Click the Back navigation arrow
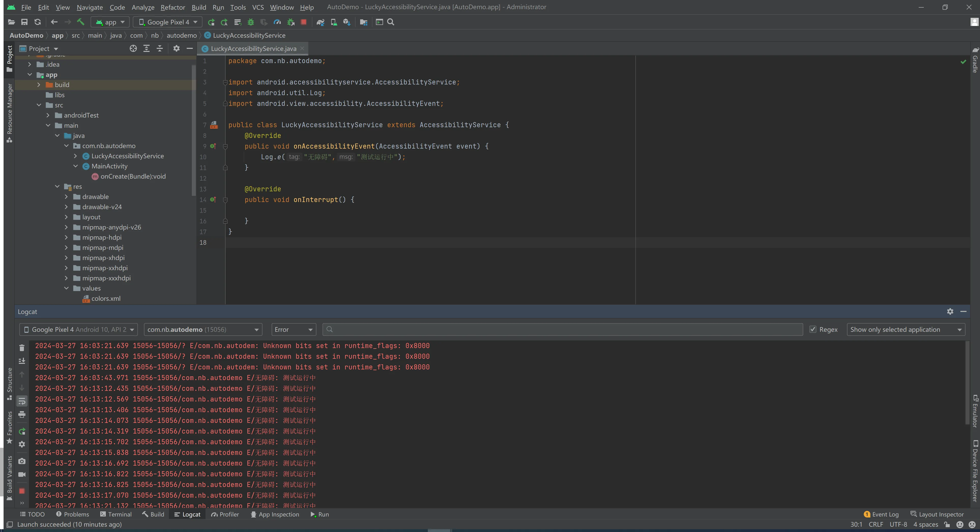 [x=54, y=22]
